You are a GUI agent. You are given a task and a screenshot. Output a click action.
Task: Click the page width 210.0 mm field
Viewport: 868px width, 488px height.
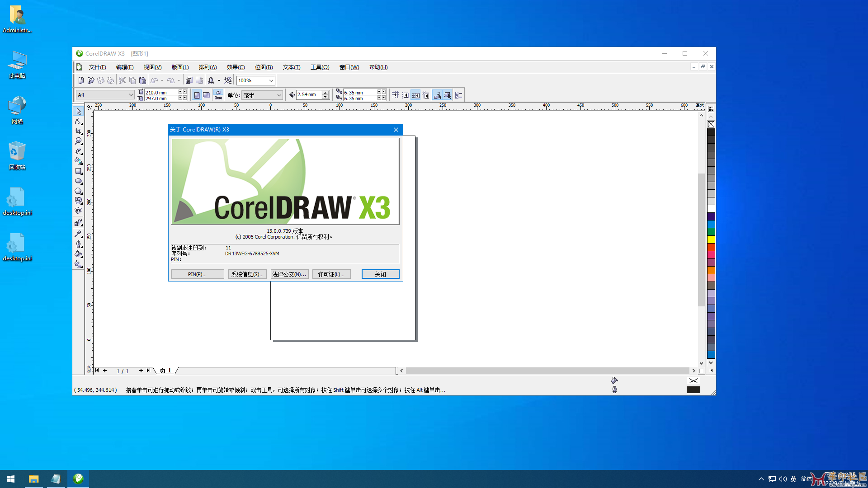point(161,92)
